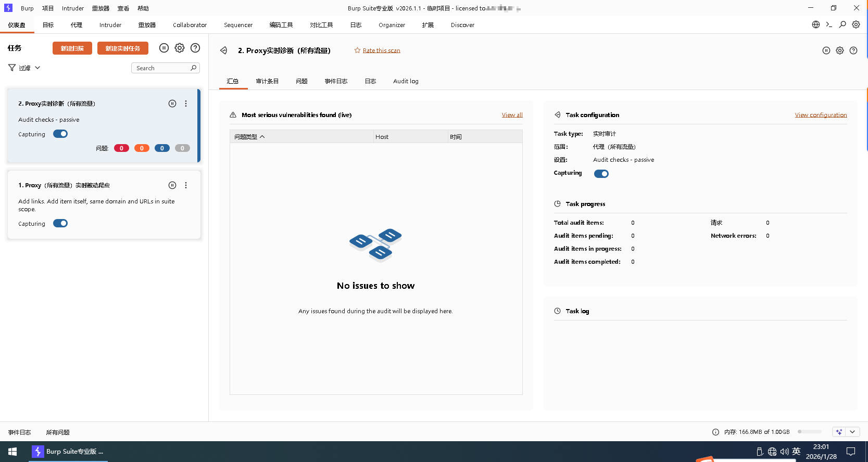The width and height of the screenshot is (868, 462).
Task: Click the 新建扫描 button
Action: (x=72, y=48)
